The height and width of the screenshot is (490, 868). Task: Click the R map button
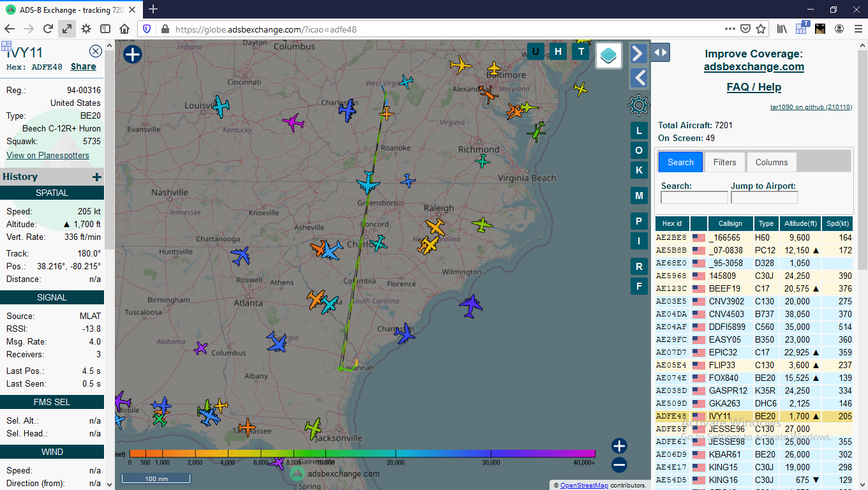639,266
